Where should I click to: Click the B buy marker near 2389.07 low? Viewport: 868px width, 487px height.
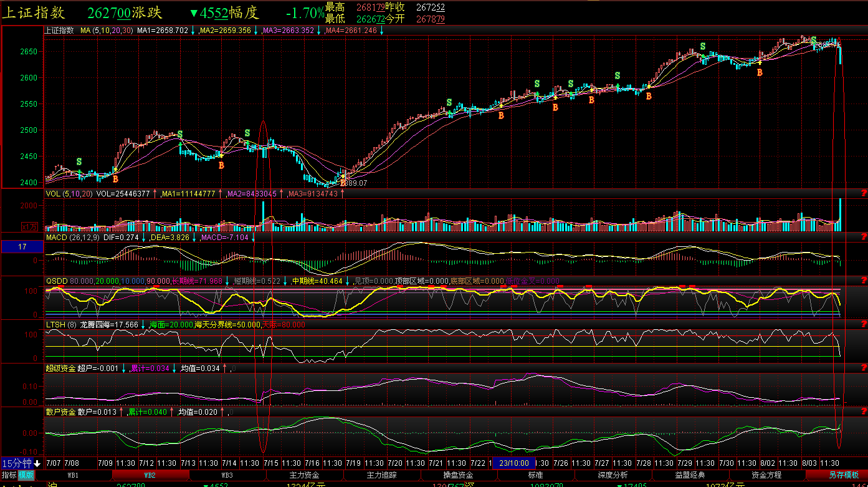pos(343,183)
